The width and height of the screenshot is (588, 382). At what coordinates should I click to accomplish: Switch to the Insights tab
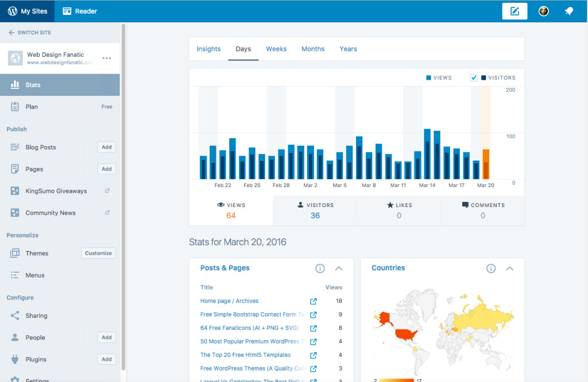208,49
